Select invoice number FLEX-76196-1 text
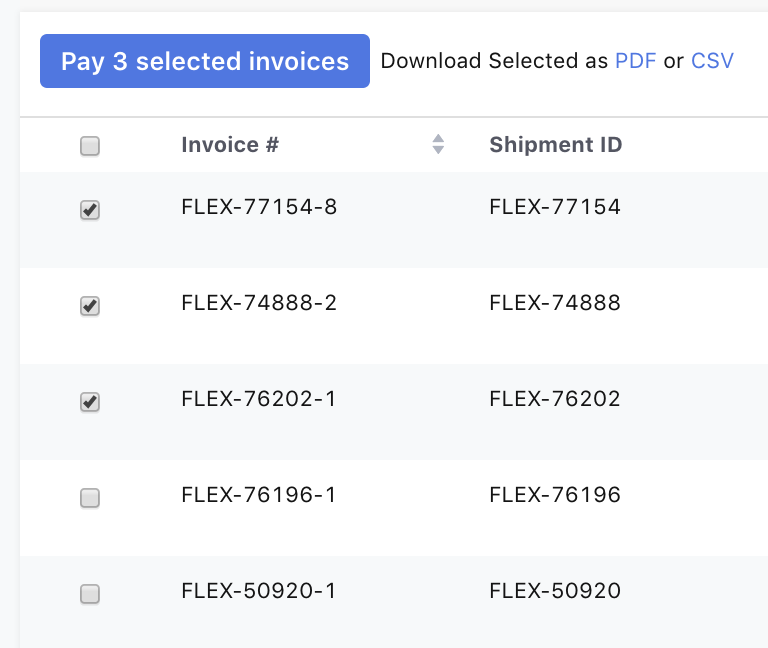Screen dimensions: 768x648 tap(259, 495)
